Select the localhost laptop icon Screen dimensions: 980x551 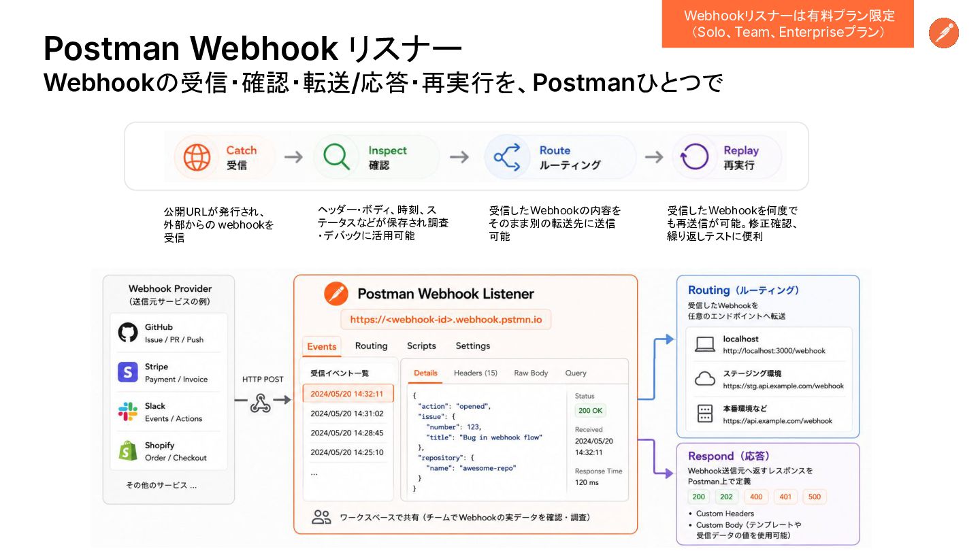coord(705,345)
